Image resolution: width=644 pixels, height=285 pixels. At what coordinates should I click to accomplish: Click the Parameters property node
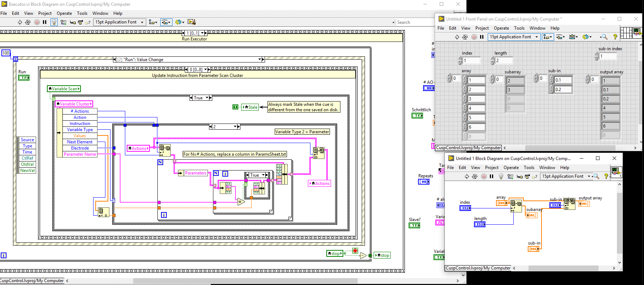[x=195, y=173]
